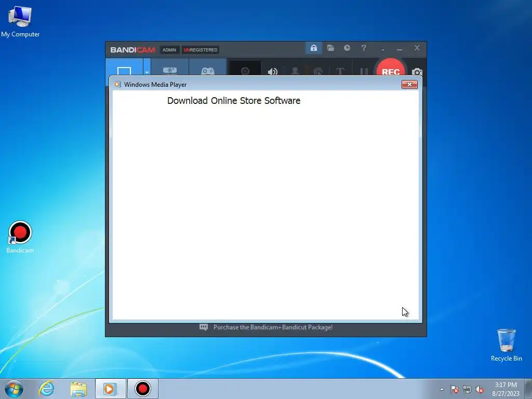This screenshot has height=399, width=532.
Task: Open Windows Explorer from the taskbar
Action: point(78,389)
